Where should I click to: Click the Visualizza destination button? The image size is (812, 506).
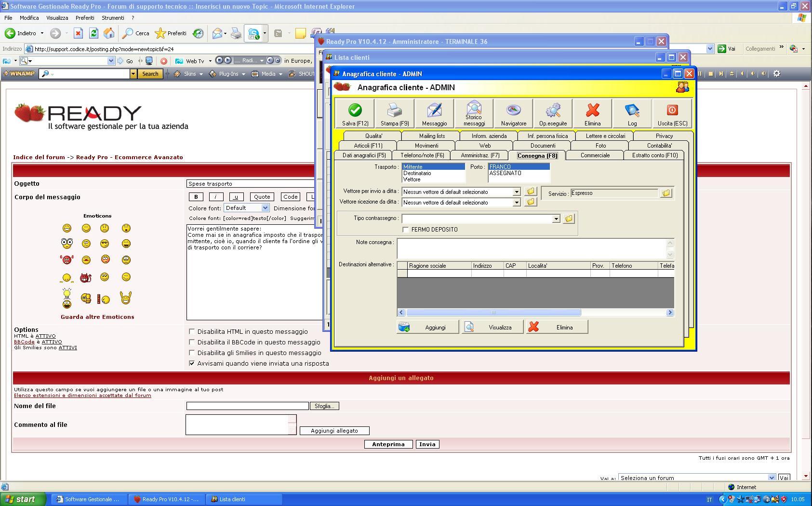pos(493,327)
